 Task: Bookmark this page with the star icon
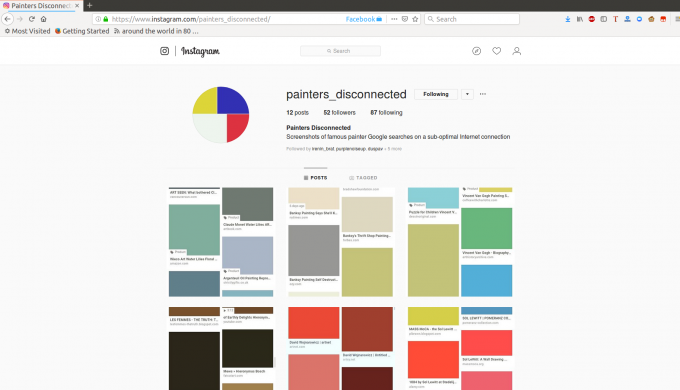pyautogui.click(x=415, y=19)
